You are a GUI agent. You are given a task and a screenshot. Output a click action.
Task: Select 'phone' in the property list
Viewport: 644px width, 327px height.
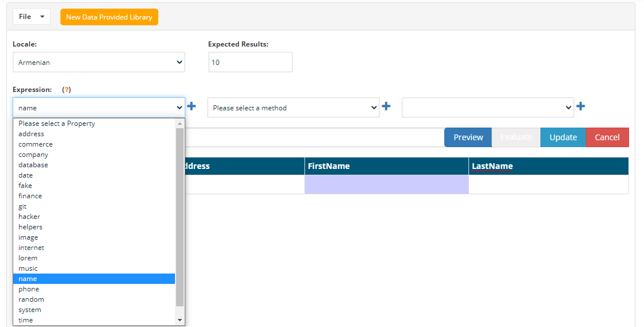[29, 289]
